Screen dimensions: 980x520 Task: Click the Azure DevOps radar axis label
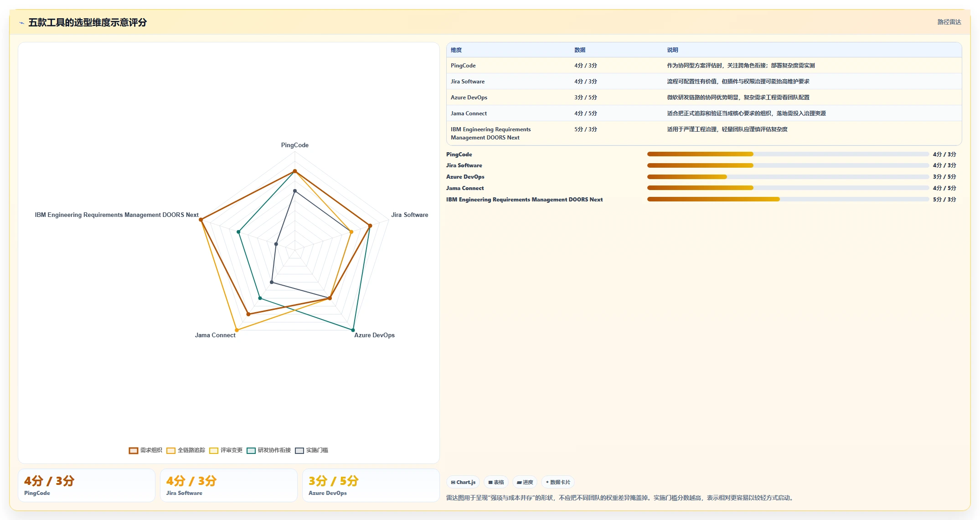pos(375,335)
